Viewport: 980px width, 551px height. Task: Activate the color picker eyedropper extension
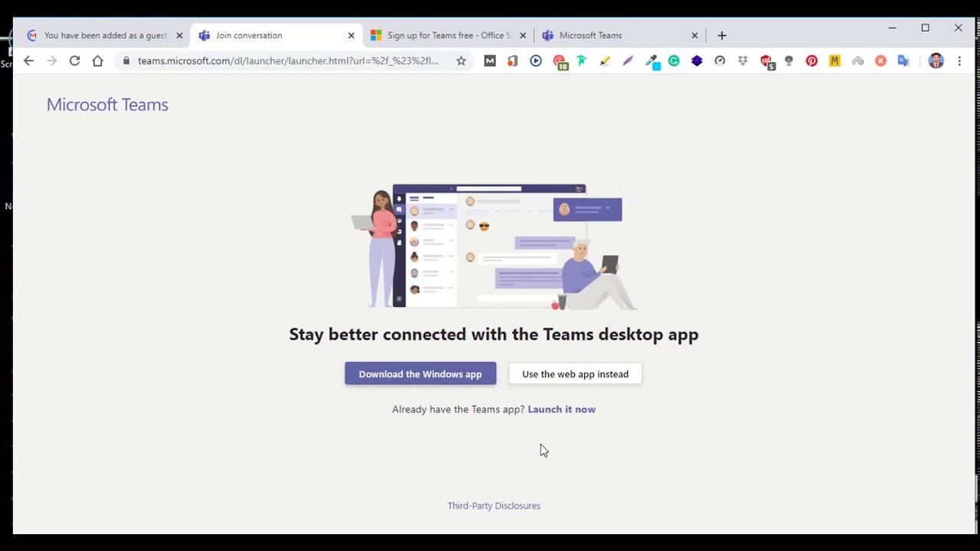click(x=652, y=61)
